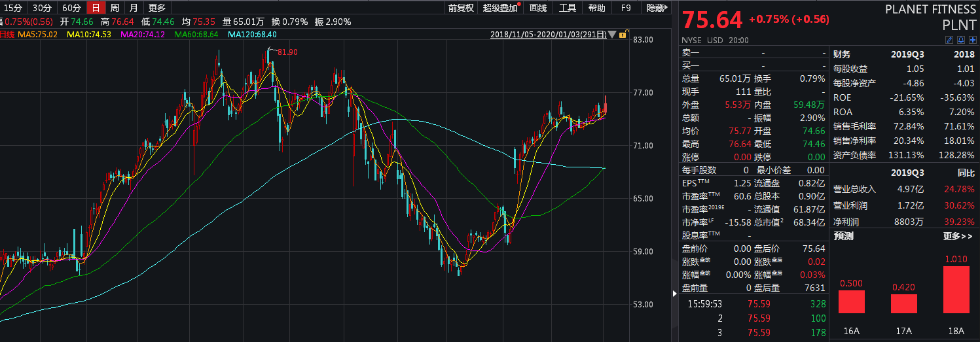Viewport: 980px width, 342px height.
Task: Click the bell price alert icon
Action: [961, 40]
